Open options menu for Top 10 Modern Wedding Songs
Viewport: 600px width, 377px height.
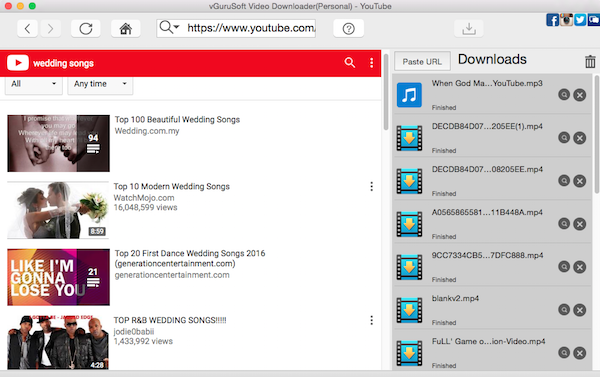pyautogui.click(x=372, y=186)
